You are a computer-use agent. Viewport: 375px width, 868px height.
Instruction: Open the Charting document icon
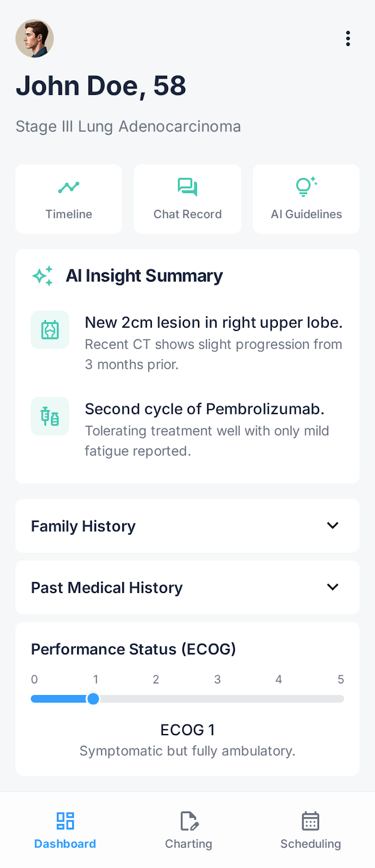point(188,821)
